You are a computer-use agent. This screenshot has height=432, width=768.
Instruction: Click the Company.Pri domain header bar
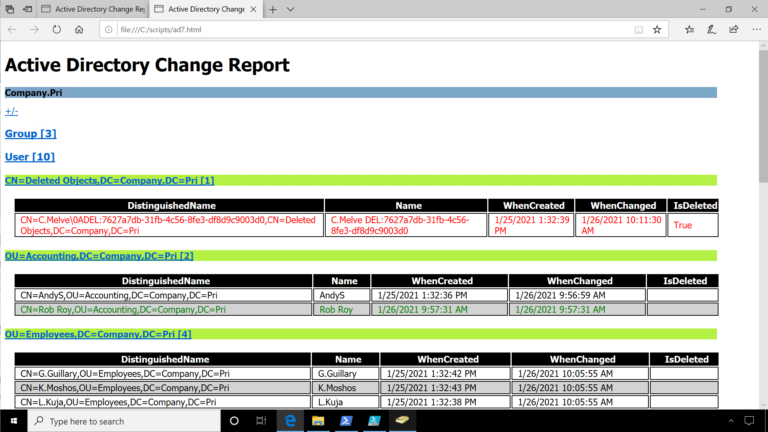(x=360, y=93)
